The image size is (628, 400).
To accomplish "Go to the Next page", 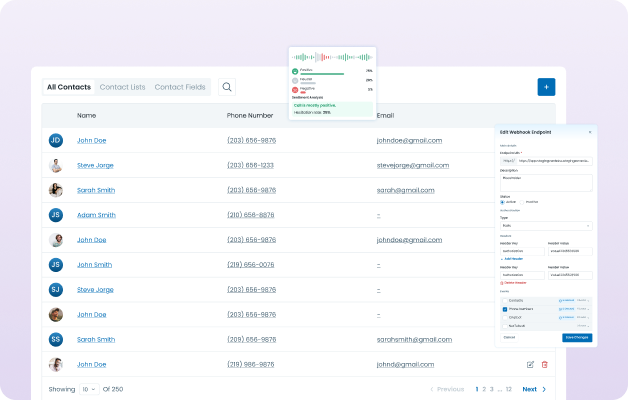I will point(534,389).
